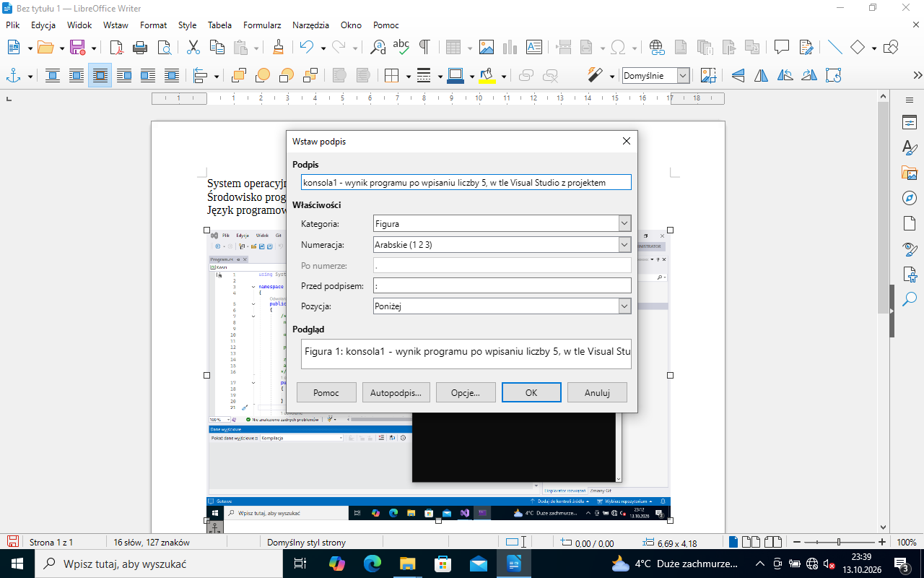Viewport: 924px width, 578px height.
Task: Open the sidebar Gallery panel icon
Action: pyautogui.click(x=910, y=173)
